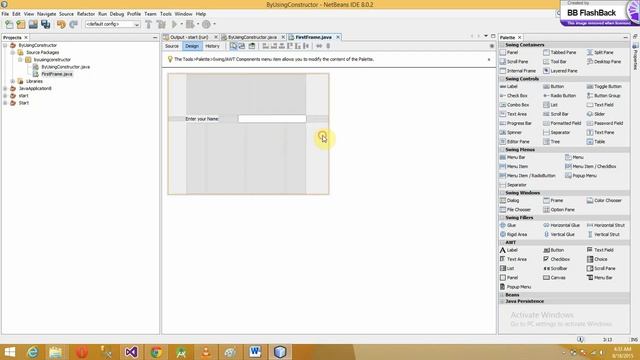The image size is (640, 360).
Task: Pick the Password Field palette component
Action: (x=605, y=123)
